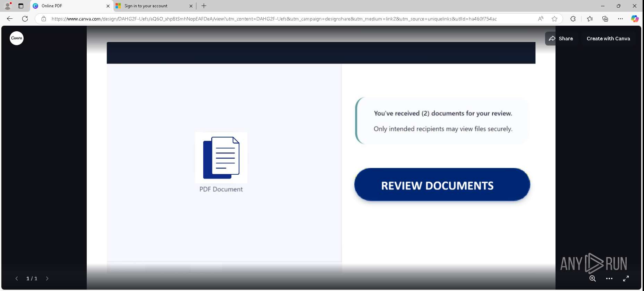The height and width of the screenshot is (291, 644).
Task: Open the Share menu
Action: click(x=561, y=39)
